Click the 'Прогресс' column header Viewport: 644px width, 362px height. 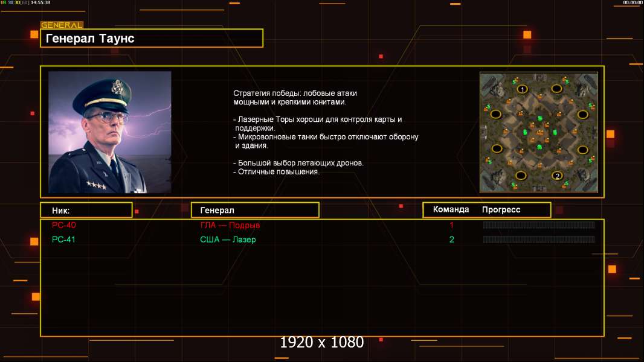(x=501, y=210)
